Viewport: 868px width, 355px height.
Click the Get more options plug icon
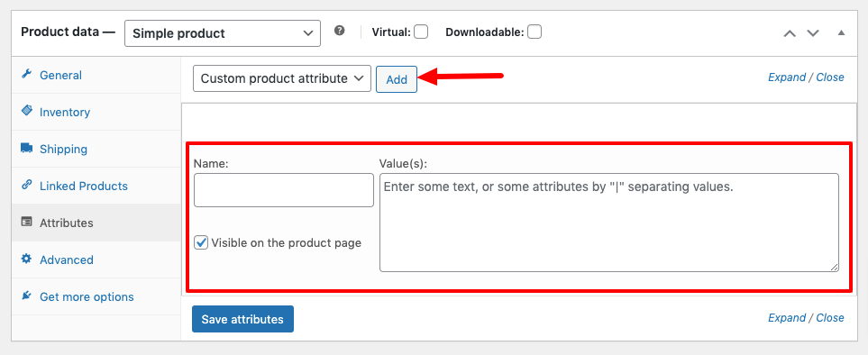click(x=26, y=296)
